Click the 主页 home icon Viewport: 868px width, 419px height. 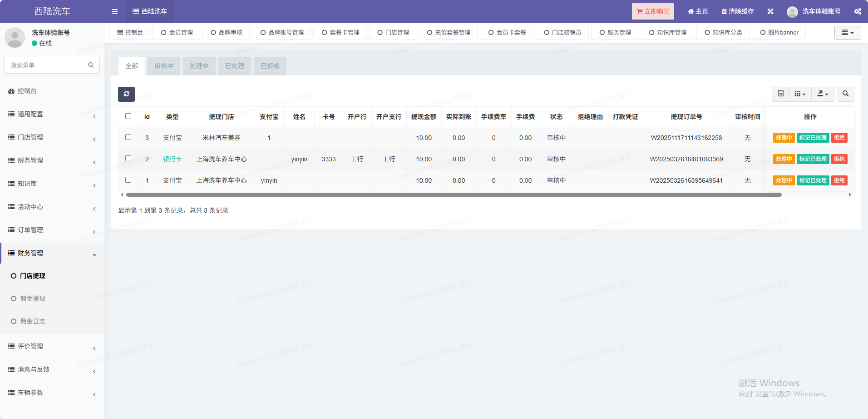click(690, 11)
